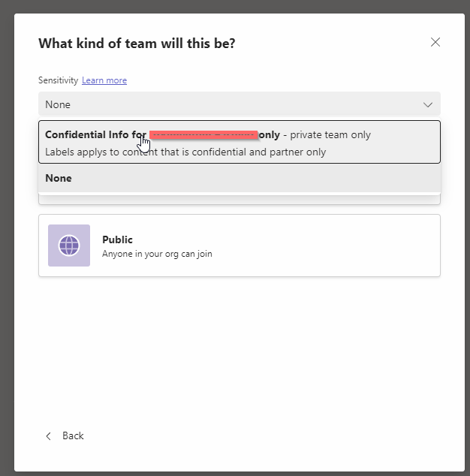This screenshot has height=476, width=470.
Task: Click the 'Labels applys to content' description
Action: pos(185,152)
